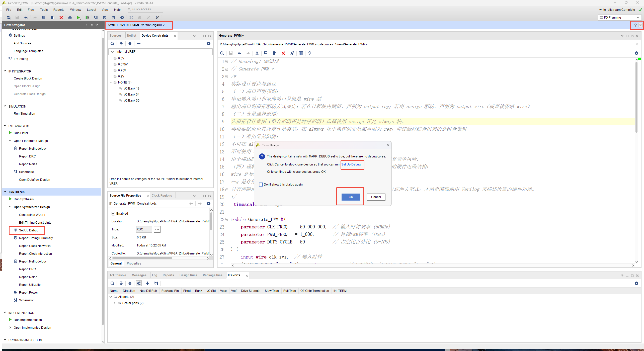Open the I/O Planning layout dropdown

coord(620,18)
